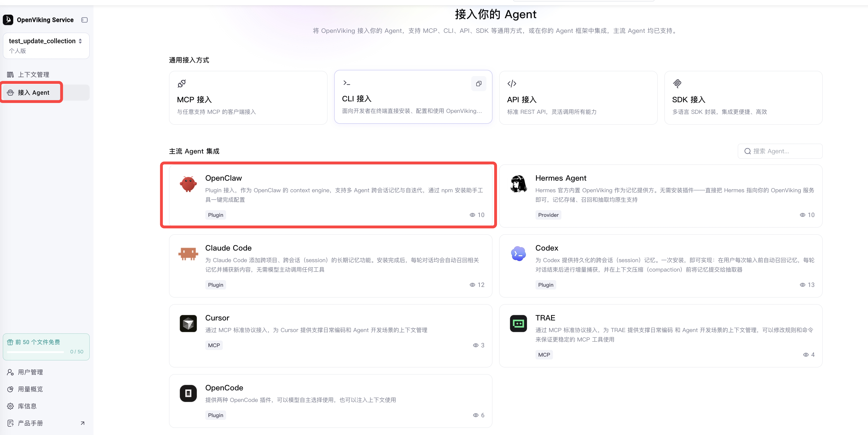Click the 0 / 50 file count text

pos(77,352)
